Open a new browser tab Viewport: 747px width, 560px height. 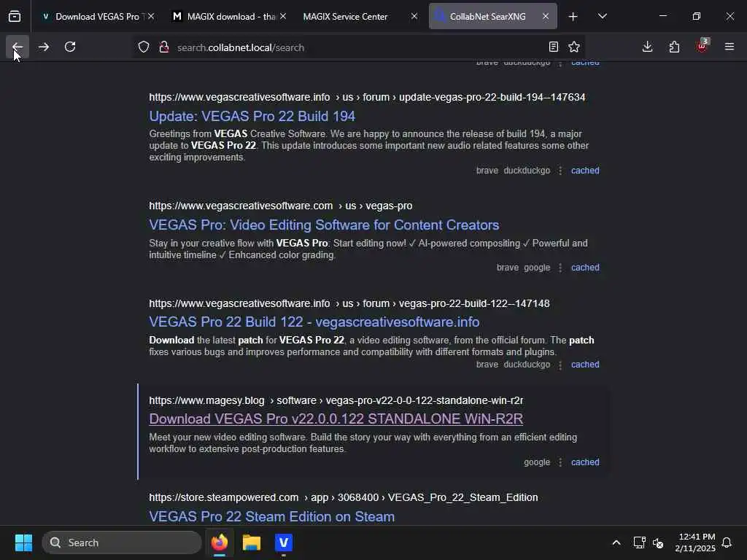tap(573, 16)
